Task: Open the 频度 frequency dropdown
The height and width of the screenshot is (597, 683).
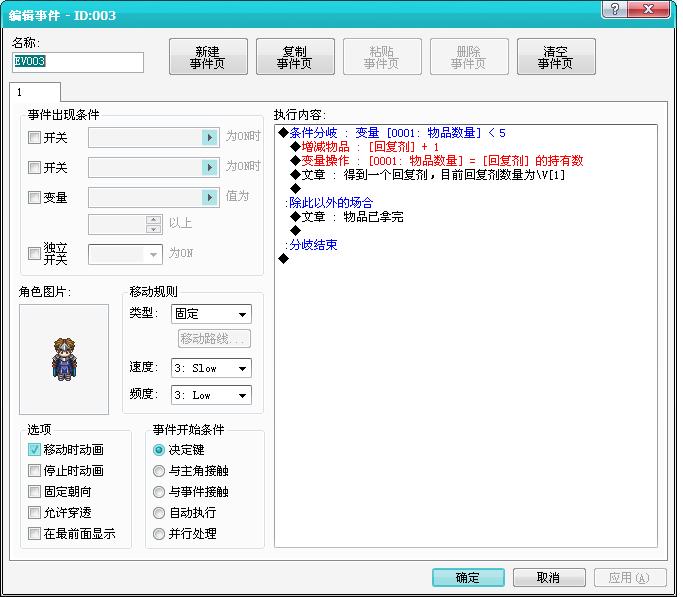Action: (x=211, y=395)
